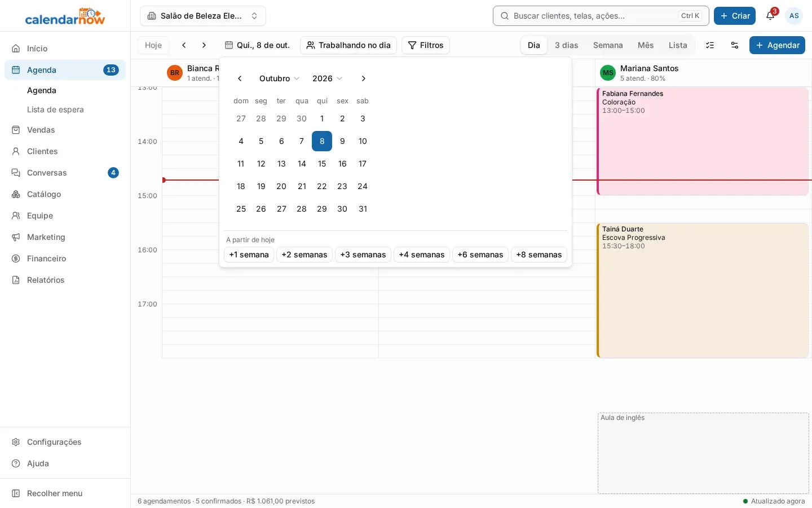Expand the salon location selector
Screen dimensions: 812x508
[x=203, y=16]
